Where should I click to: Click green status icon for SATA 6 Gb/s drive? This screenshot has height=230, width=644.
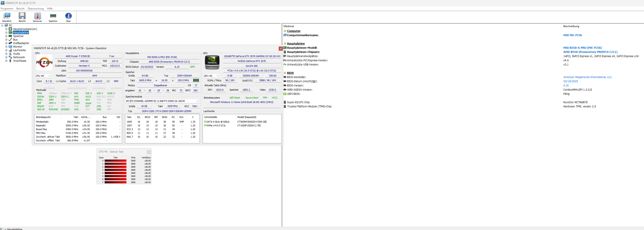pyautogui.click(x=205, y=122)
